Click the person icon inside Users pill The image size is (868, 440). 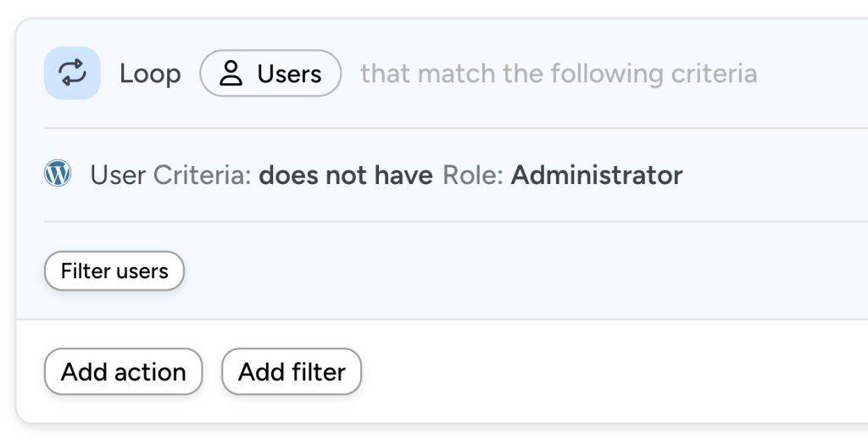(x=231, y=74)
